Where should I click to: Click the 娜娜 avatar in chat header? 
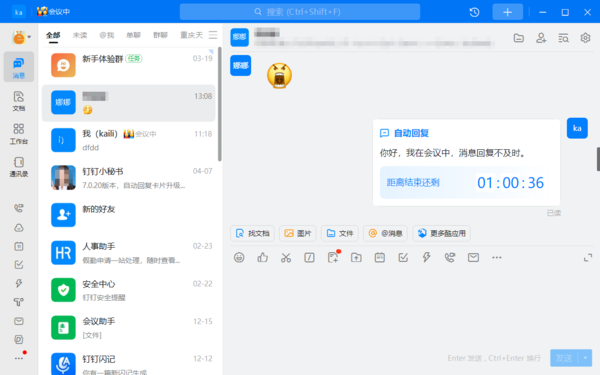[240, 37]
